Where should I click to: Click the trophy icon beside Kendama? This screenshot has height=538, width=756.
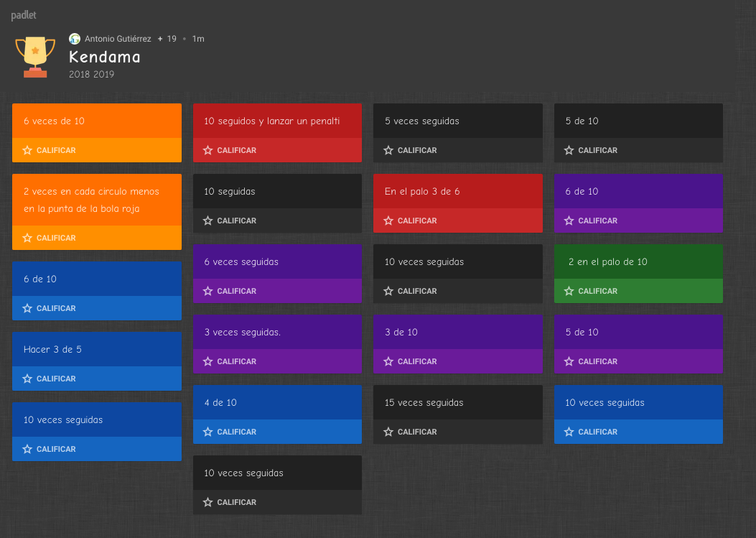click(35, 57)
